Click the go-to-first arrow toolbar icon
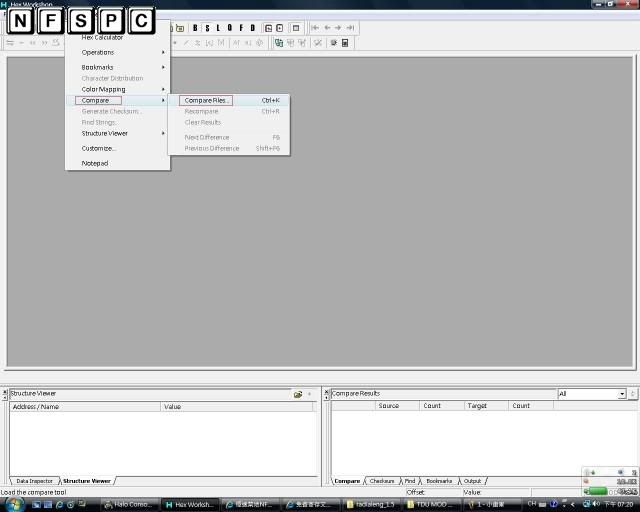 coord(315,28)
